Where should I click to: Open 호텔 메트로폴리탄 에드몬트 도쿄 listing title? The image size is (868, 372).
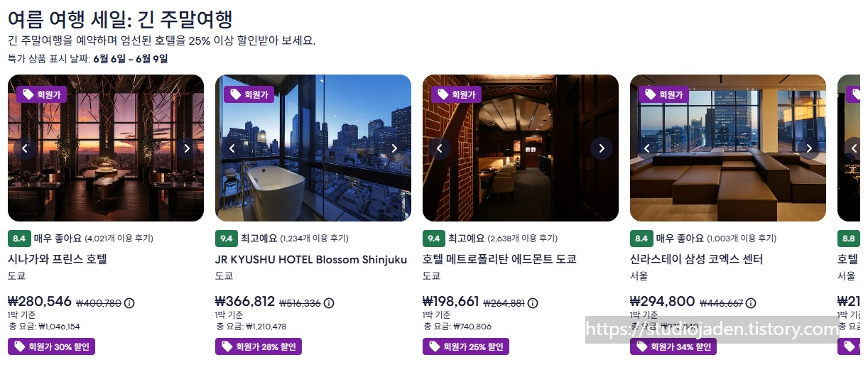(499, 259)
